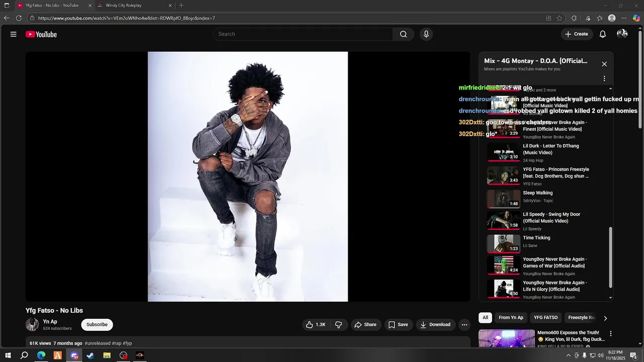The image size is (644, 362).
Task: Open Edge tab actions menu
Action: coord(7,6)
